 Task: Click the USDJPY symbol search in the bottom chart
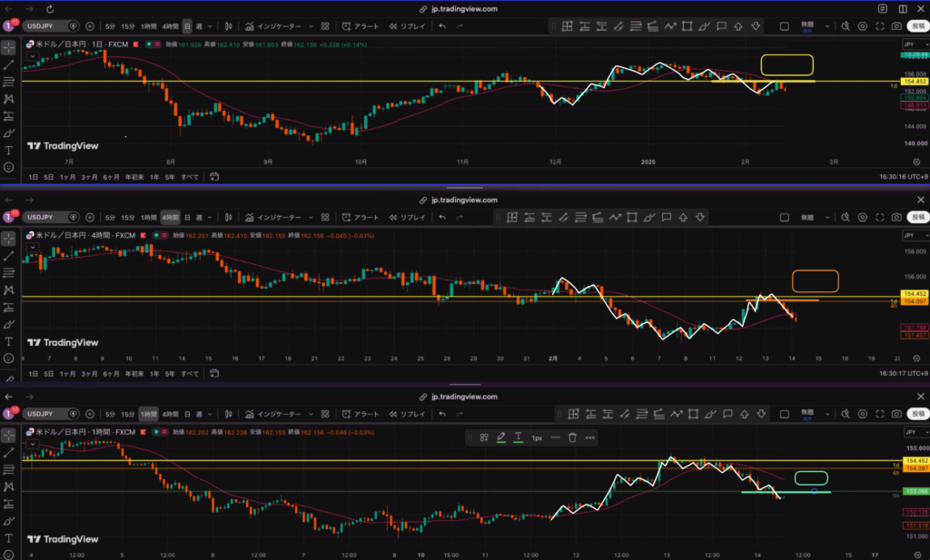[x=51, y=414]
